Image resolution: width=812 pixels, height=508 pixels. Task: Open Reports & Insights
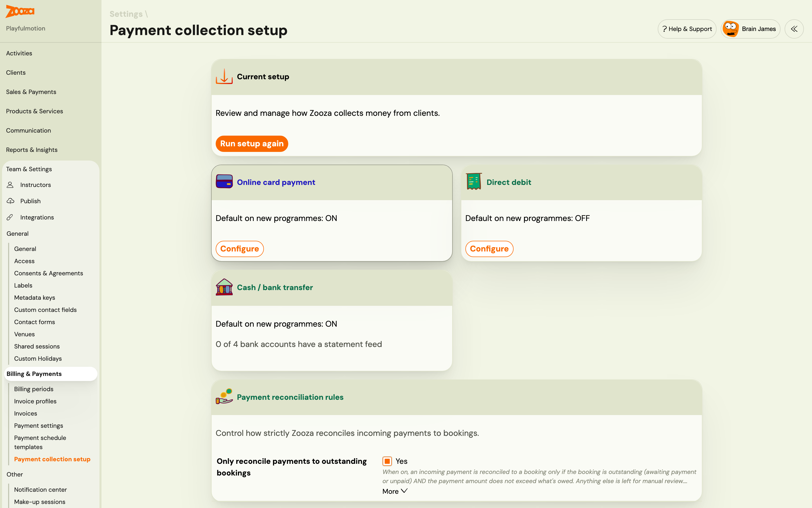coord(31,150)
